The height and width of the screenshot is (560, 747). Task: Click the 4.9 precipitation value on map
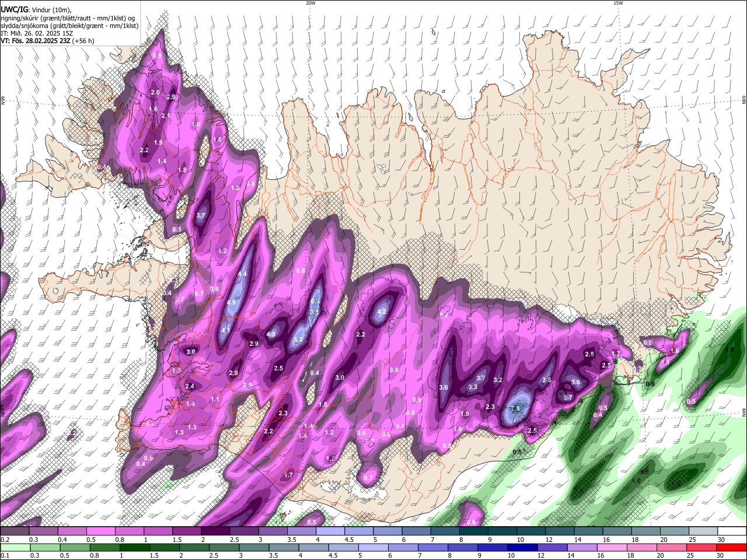click(231, 302)
